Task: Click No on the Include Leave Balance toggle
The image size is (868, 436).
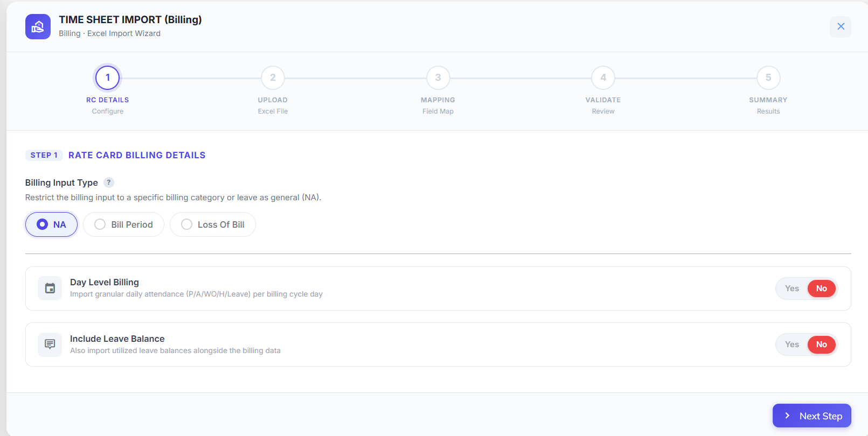Action: 821,344
